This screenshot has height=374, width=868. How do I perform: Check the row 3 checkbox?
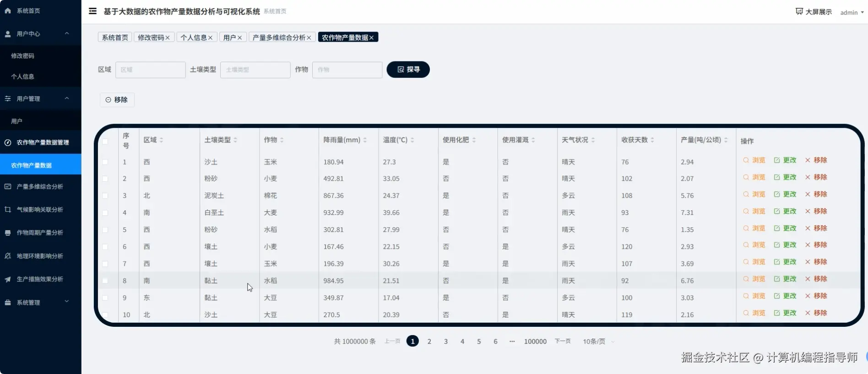click(105, 196)
